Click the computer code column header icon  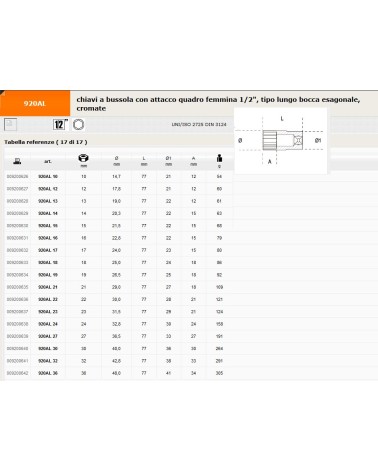coord(17,161)
